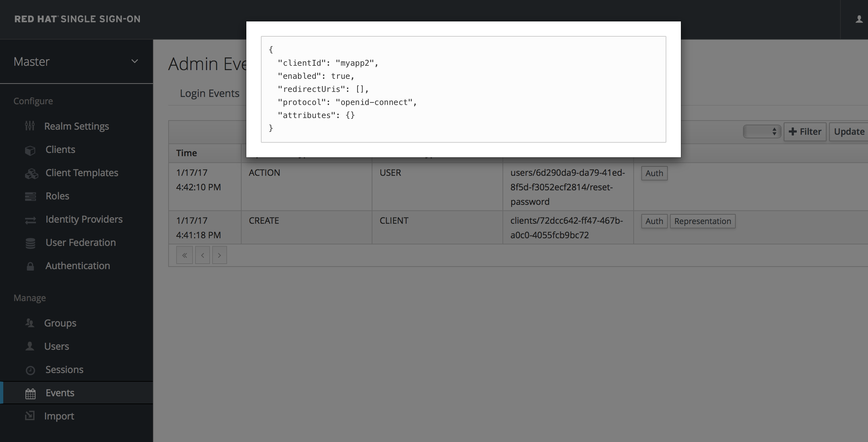Open Users in the Manage menu
This screenshot has height=442, width=868.
pyautogui.click(x=56, y=346)
